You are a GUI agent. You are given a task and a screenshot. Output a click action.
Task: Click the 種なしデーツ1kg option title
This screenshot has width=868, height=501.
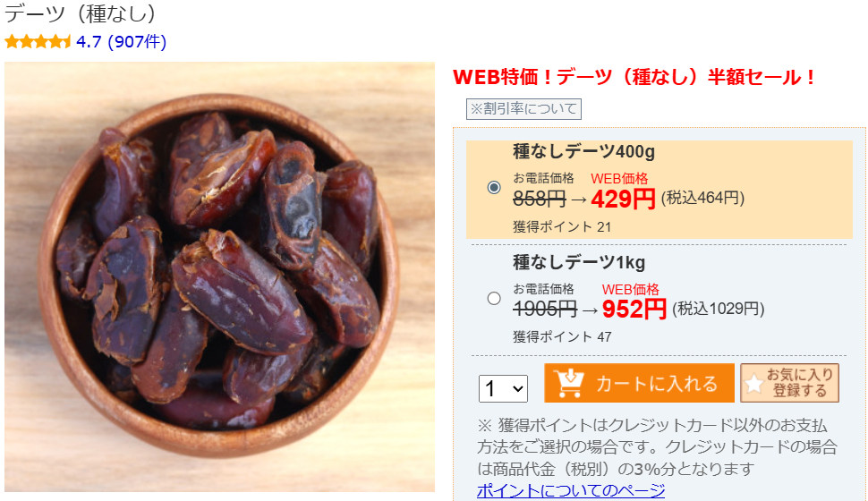[579, 262]
